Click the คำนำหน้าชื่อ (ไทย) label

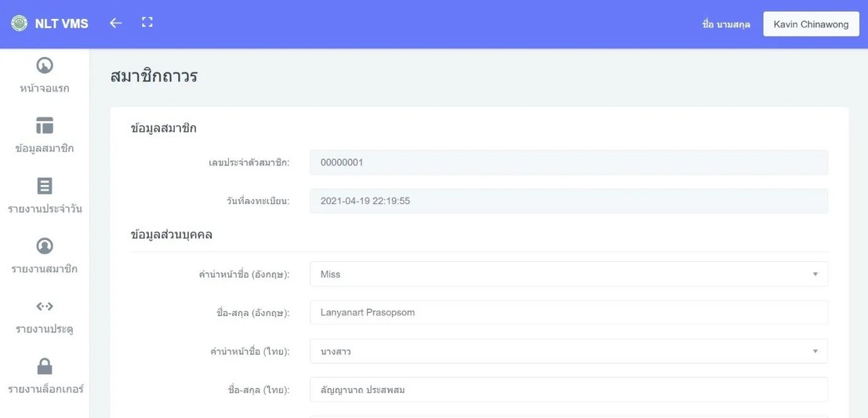(248, 351)
